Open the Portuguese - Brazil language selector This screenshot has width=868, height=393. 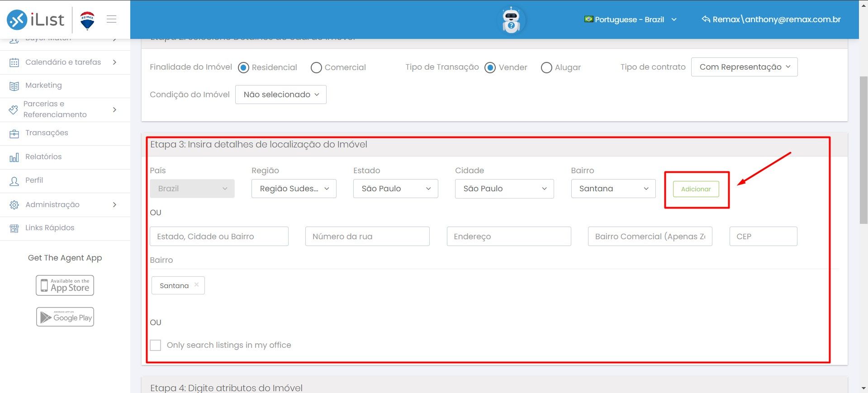pyautogui.click(x=630, y=19)
